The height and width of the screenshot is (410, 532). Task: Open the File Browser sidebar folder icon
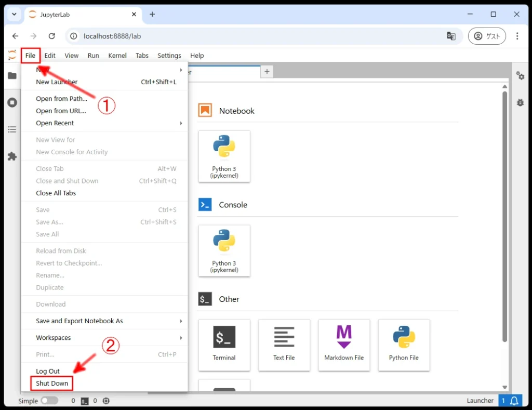[12, 75]
